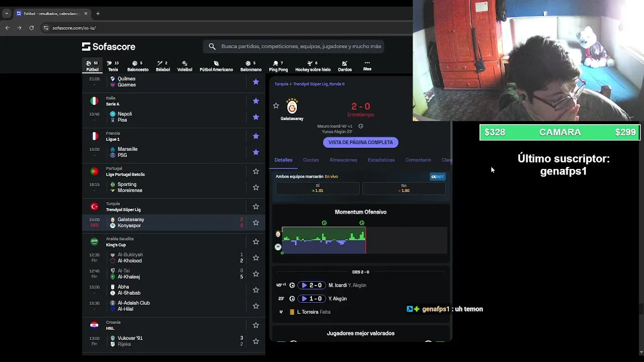This screenshot has width=644, height=362.
Task: Favorite the King's Cup league
Action: click(x=256, y=242)
